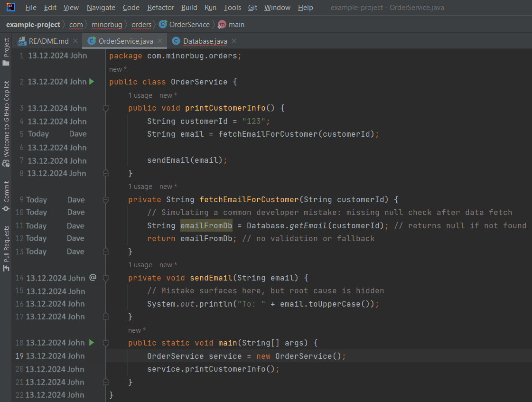532x402 pixels.
Task: Click the IntelliJ IDEA logo icon
Action: (x=10, y=8)
